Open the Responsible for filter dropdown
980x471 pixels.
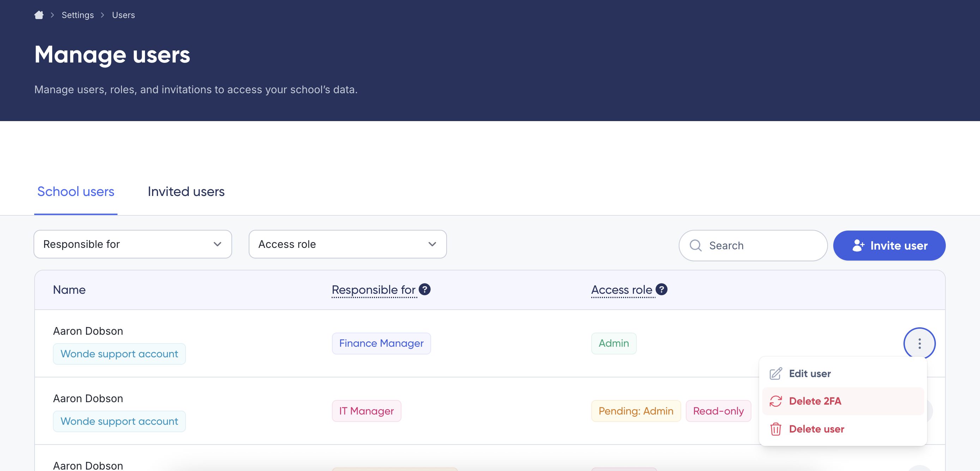[x=133, y=244]
